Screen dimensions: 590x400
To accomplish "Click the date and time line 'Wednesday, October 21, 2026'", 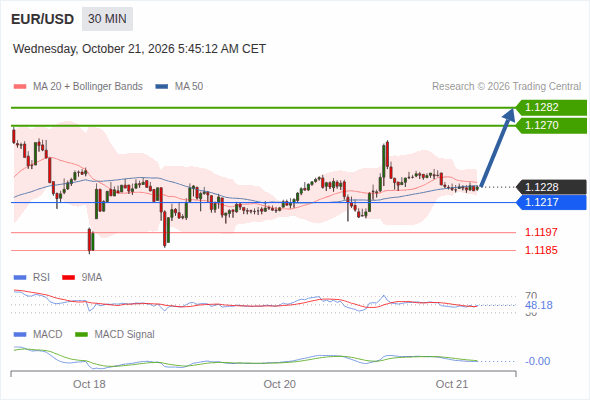I will (x=139, y=49).
